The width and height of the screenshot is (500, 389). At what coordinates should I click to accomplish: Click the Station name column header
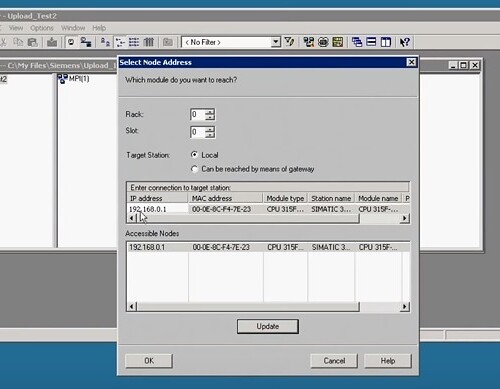point(331,198)
